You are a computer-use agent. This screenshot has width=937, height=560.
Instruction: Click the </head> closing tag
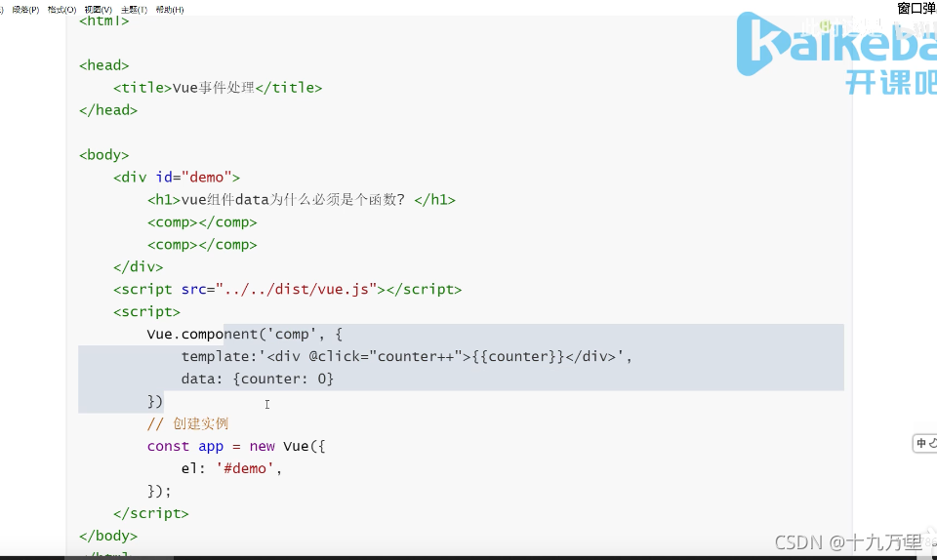[x=108, y=110]
